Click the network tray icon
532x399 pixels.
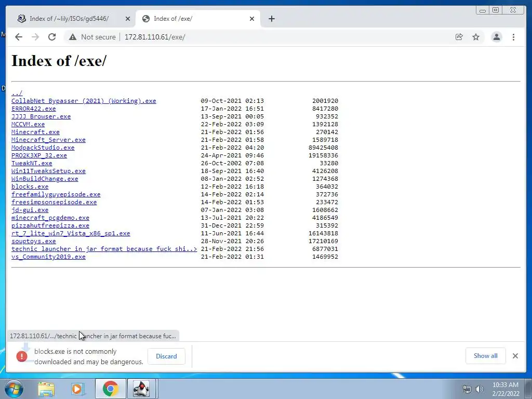(x=467, y=389)
